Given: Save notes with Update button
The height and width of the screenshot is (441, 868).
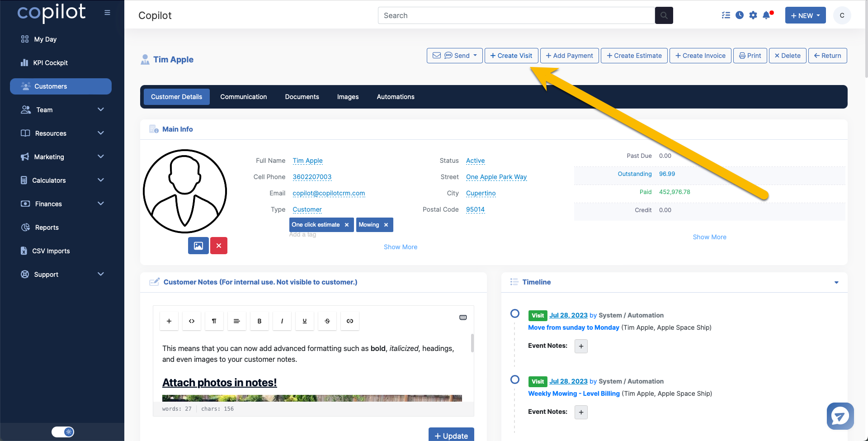Looking at the screenshot, I should pos(451,435).
